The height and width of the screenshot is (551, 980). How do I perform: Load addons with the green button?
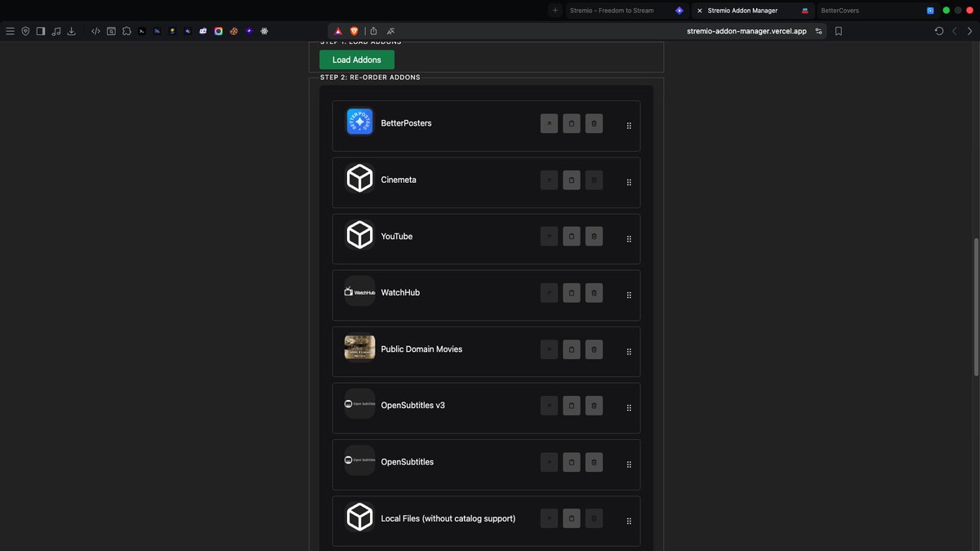click(x=357, y=60)
